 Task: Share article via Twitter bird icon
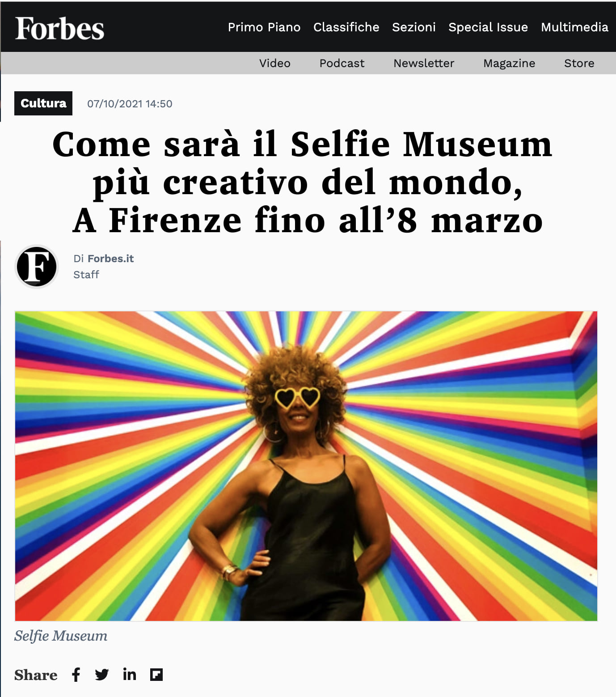coord(102,674)
